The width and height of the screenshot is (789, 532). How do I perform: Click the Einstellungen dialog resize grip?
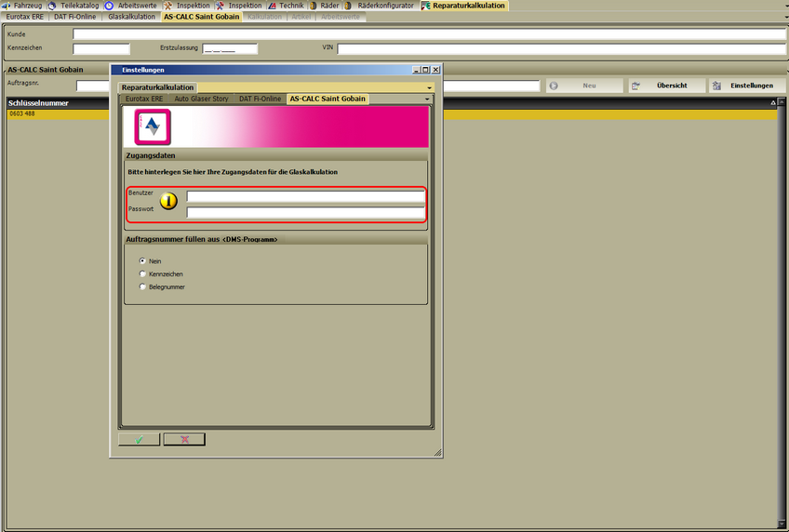tap(438, 453)
